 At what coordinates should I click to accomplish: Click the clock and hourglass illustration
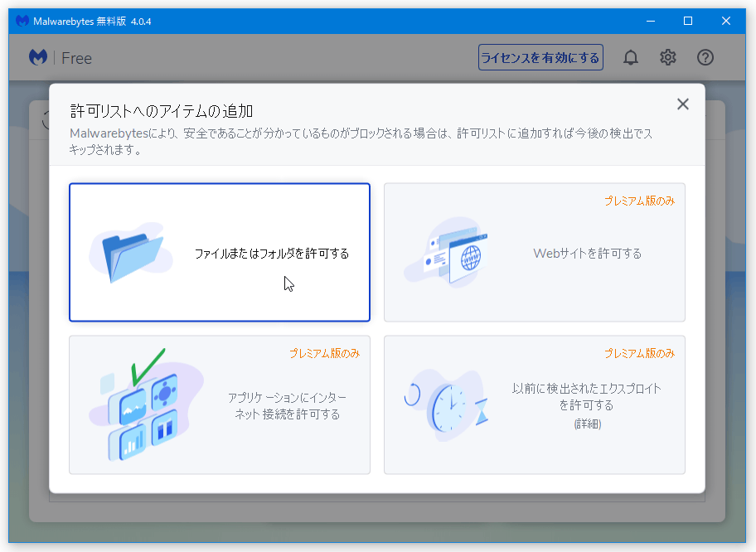tap(446, 405)
